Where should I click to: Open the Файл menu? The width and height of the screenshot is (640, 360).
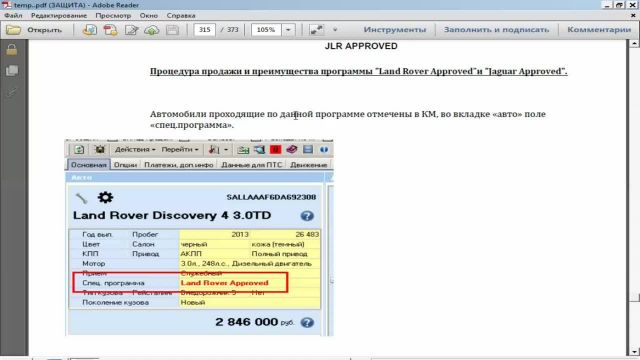(13, 16)
